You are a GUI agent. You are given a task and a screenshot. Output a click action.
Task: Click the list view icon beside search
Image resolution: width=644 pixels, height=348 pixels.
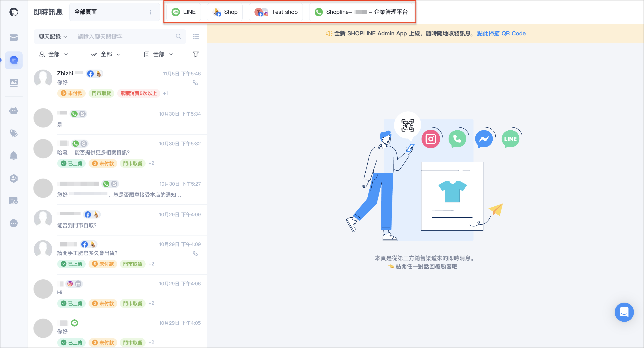tap(196, 37)
